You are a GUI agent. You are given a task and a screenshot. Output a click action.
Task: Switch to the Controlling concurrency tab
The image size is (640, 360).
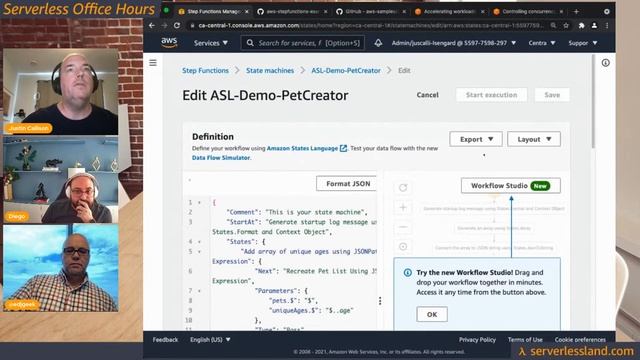coord(528,12)
